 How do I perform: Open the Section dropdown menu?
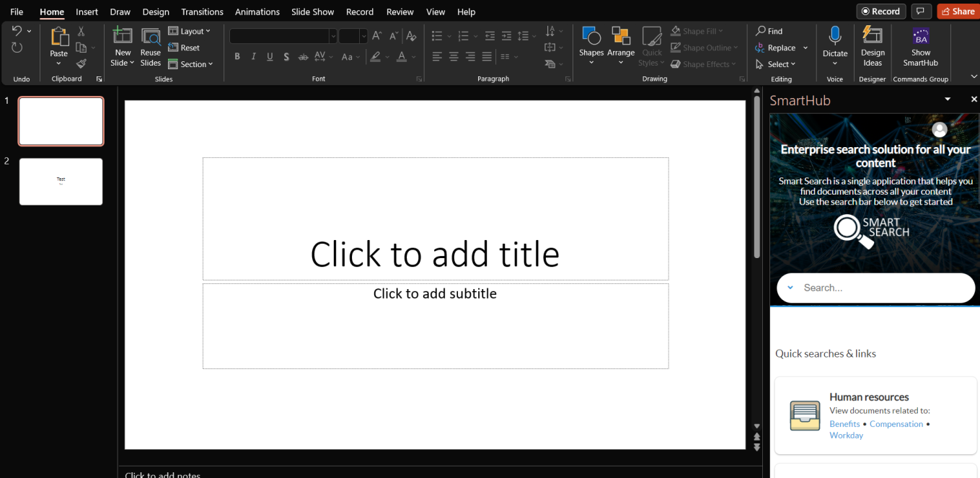pos(190,64)
